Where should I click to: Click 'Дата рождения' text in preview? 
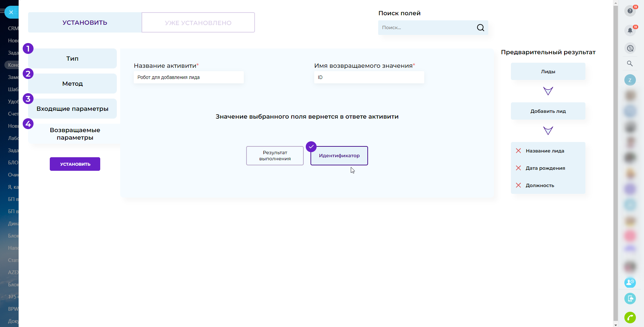click(x=545, y=168)
